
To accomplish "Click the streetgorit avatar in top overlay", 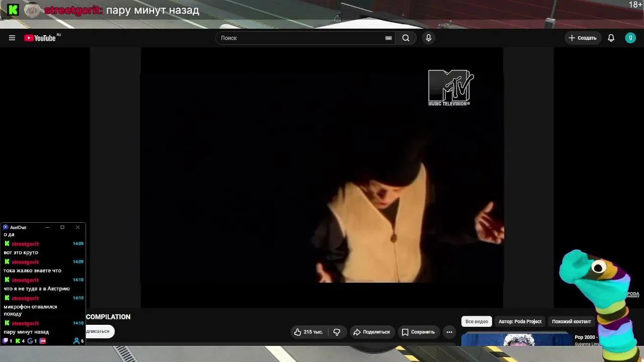I will (x=32, y=10).
